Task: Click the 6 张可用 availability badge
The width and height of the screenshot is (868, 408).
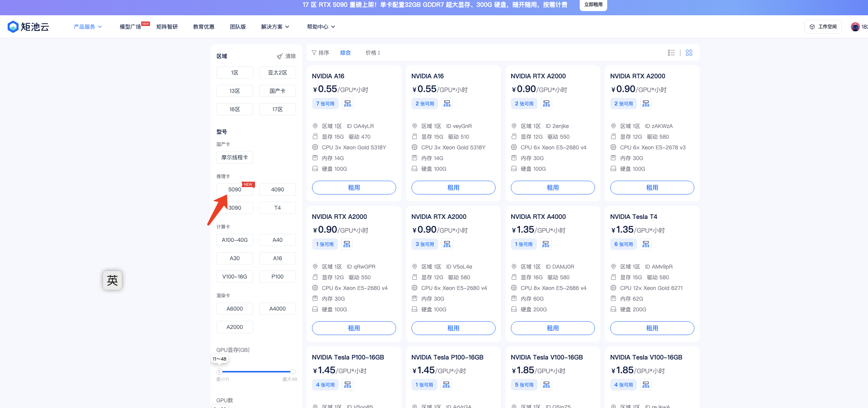Action: coord(624,244)
